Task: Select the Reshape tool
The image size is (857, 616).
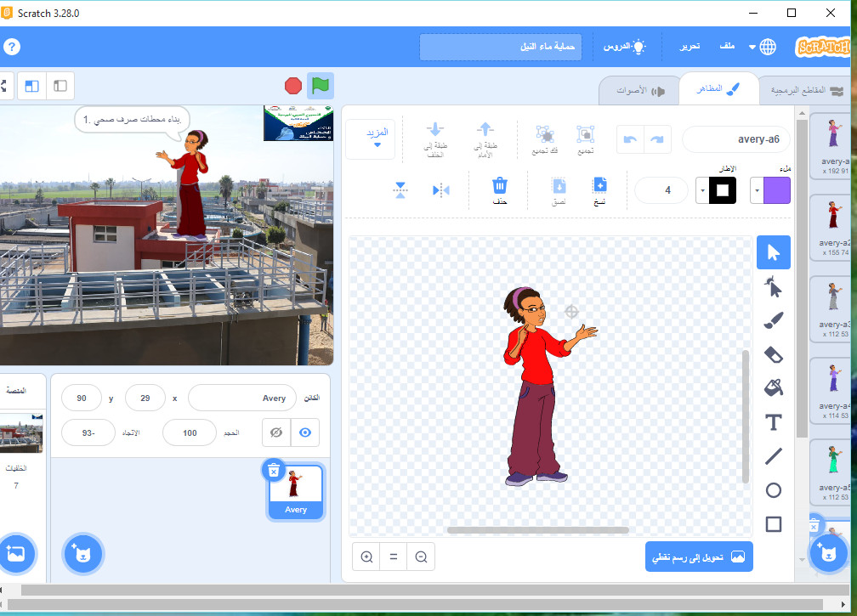Action: (x=774, y=286)
